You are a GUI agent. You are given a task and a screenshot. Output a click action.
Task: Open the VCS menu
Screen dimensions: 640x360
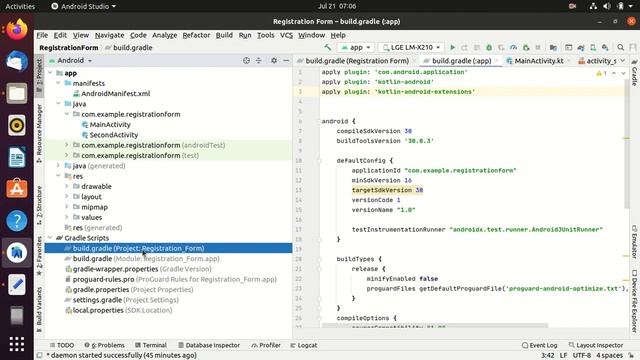286,35
